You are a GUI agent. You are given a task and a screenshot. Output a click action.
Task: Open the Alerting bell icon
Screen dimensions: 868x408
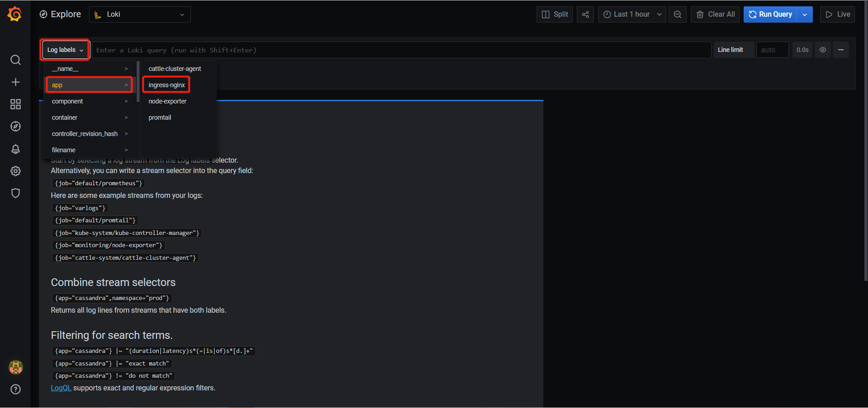[x=15, y=149]
